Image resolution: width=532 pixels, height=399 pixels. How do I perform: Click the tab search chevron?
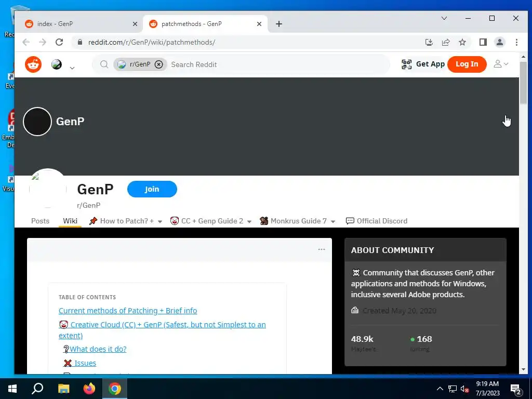tap(444, 18)
